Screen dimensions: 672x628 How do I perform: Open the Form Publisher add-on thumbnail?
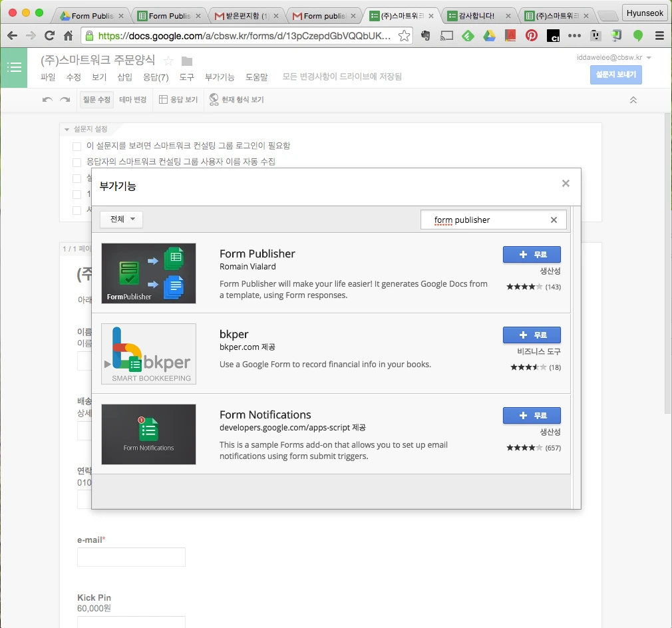149,273
